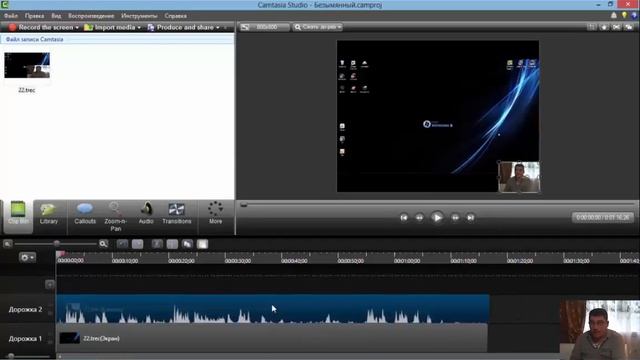This screenshot has width=640, height=360.
Task: Click the Дорожка 2 track label
Action: pyautogui.click(x=25, y=309)
